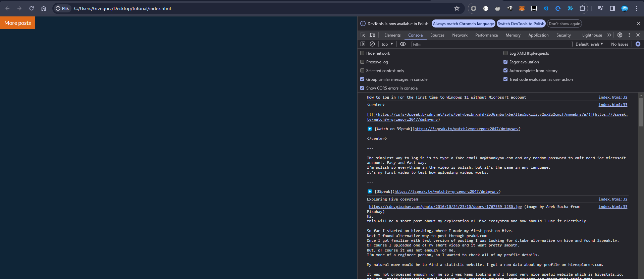Image resolution: width=644 pixels, height=279 pixels.
Task: Enable the Preserve log checkbox
Action: pyautogui.click(x=362, y=62)
